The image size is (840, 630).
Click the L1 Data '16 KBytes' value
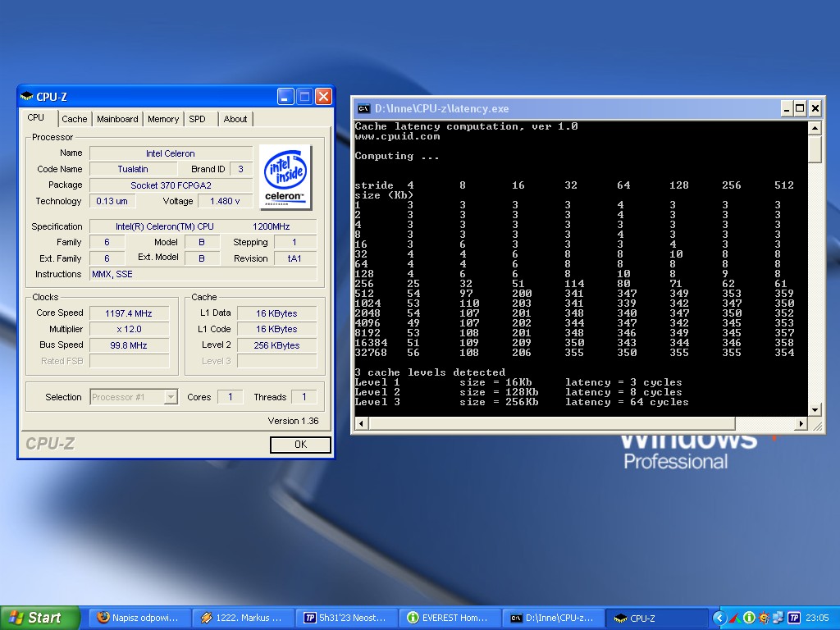pyautogui.click(x=276, y=313)
